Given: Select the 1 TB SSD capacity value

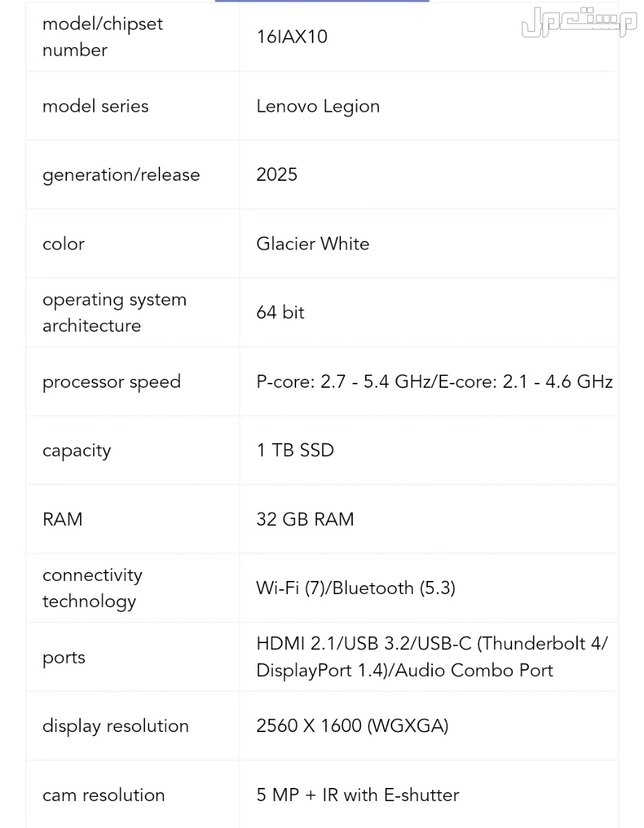Looking at the screenshot, I should click(x=295, y=451).
